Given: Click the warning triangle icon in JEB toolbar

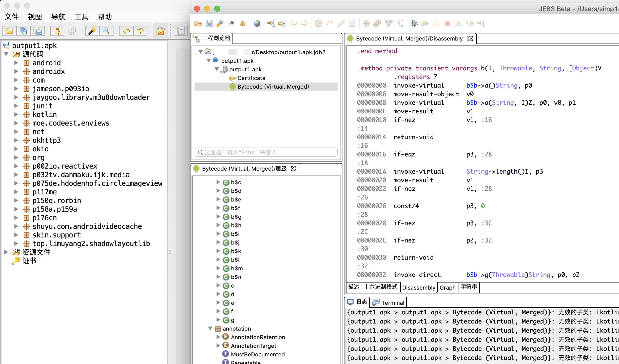Looking at the screenshot, I should [x=243, y=24].
